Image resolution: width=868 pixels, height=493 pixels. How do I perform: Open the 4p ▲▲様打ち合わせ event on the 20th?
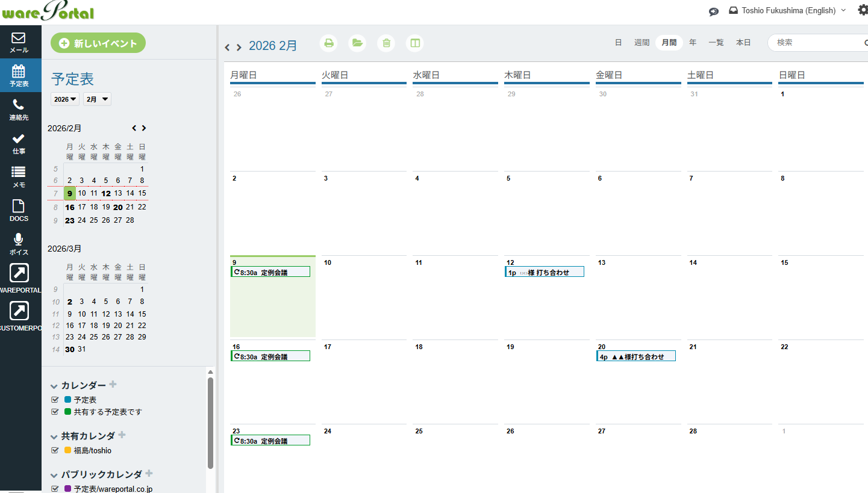pos(636,356)
